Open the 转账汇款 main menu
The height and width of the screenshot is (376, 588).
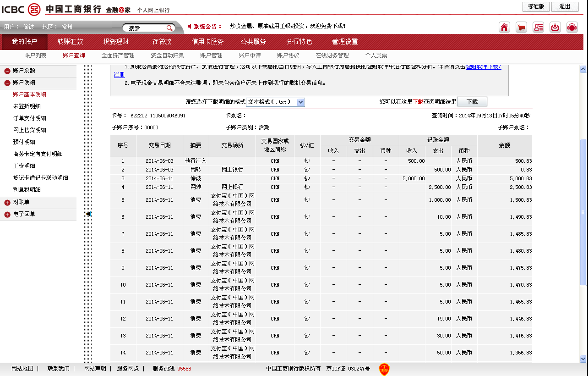point(70,42)
